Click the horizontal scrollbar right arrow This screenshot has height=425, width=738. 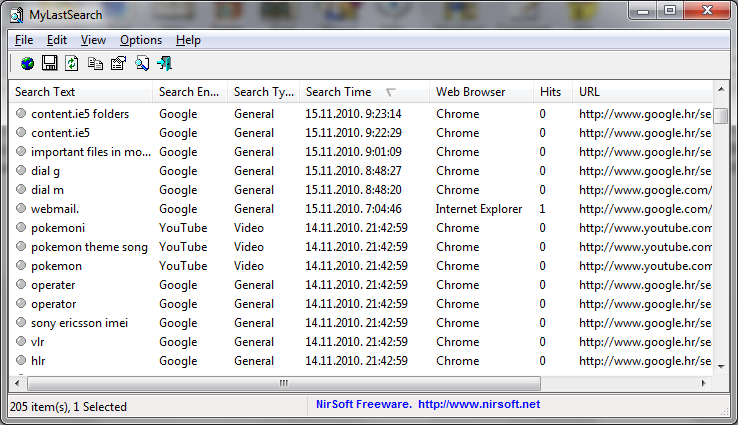[705, 383]
